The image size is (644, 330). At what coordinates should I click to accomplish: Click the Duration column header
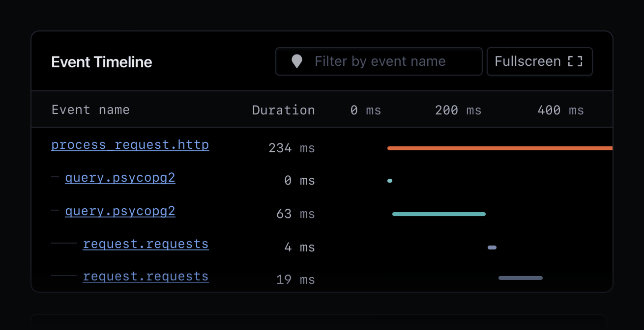(x=284, y=110)
